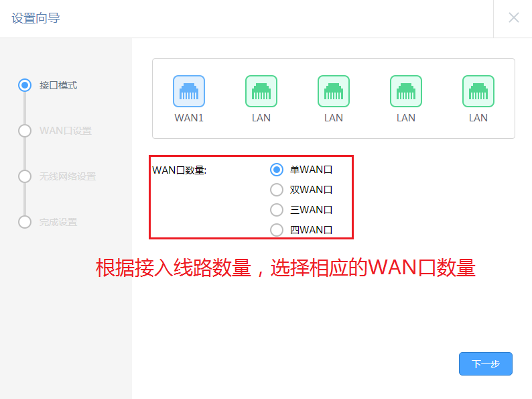The width and height of the screenshot is (532, 399).
Task: Click the last green LAN port icon
Action: [478, 91]
